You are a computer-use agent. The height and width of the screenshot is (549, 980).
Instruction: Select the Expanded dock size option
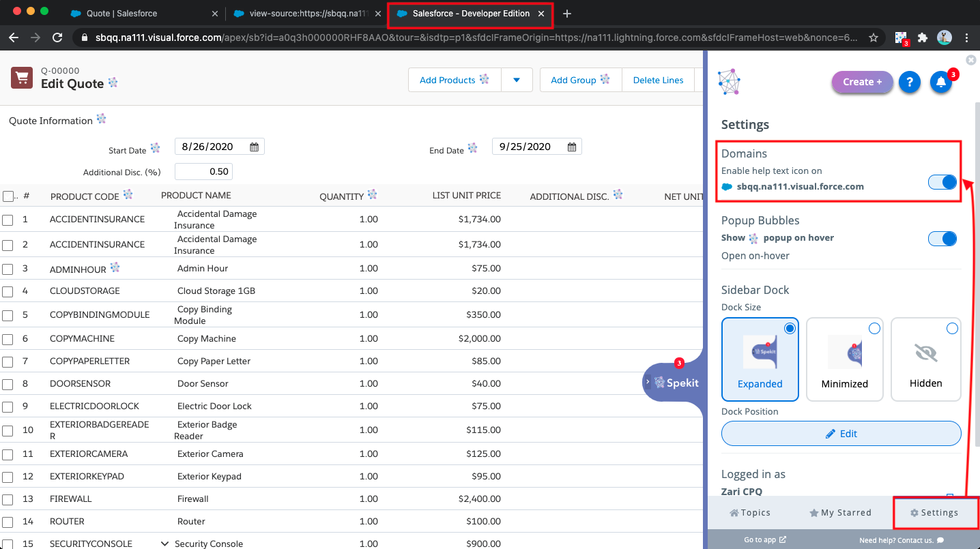760,359
